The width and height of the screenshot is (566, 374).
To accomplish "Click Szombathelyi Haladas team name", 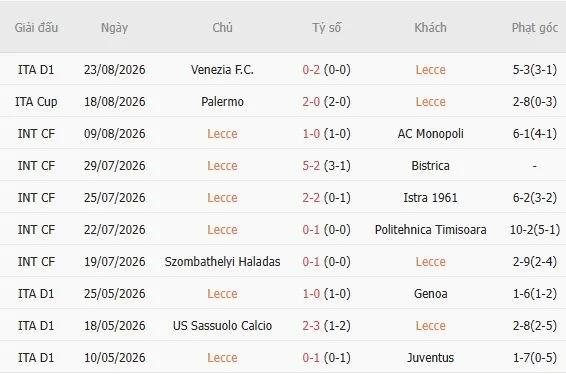I will tap(222, 262).
